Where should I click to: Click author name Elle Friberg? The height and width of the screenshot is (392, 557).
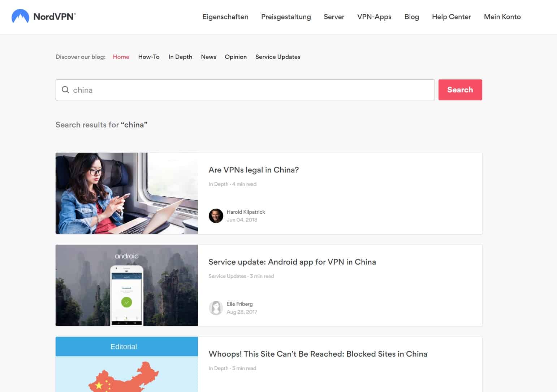pyautogui.click(x=240, y=304)
